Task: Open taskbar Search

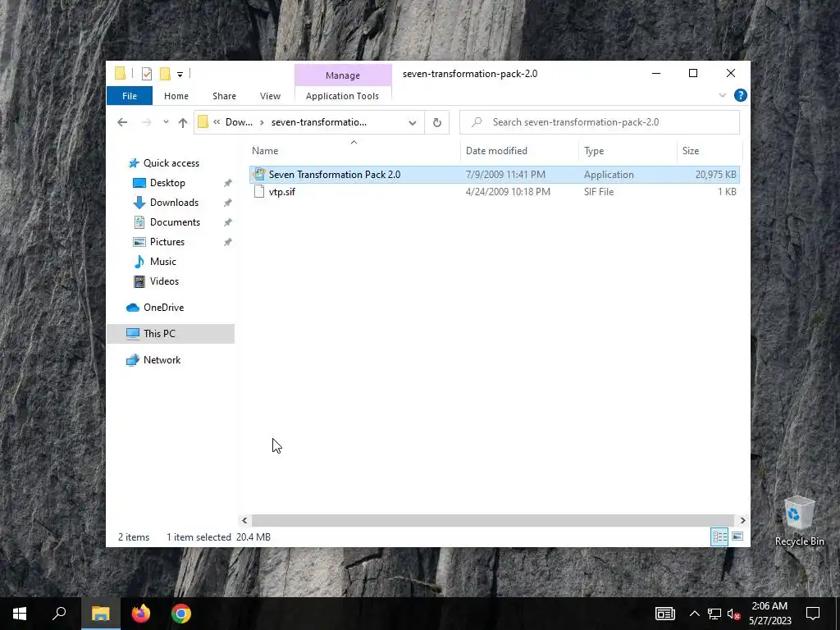Action: (x=59, y=614)
